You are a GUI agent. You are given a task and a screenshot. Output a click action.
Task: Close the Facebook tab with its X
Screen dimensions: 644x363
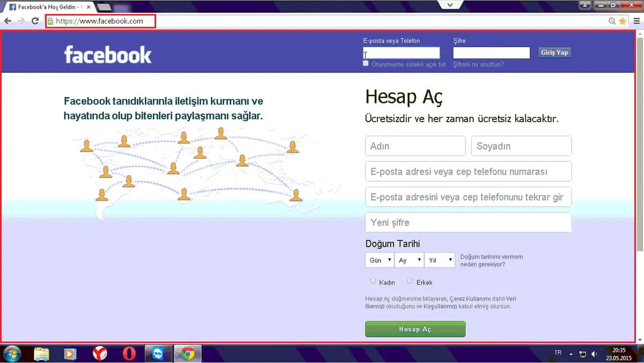[89, 8]
